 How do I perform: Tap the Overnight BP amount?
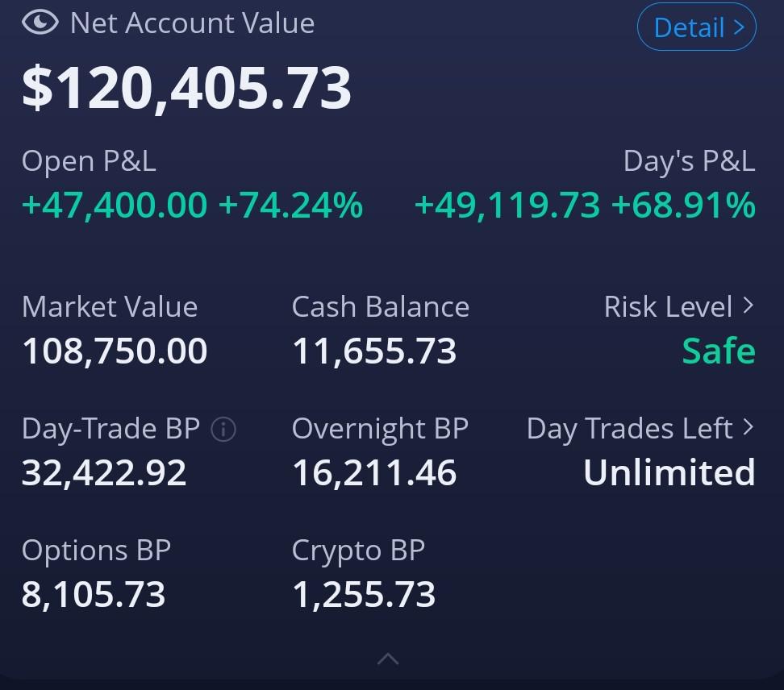pos(374,472)
